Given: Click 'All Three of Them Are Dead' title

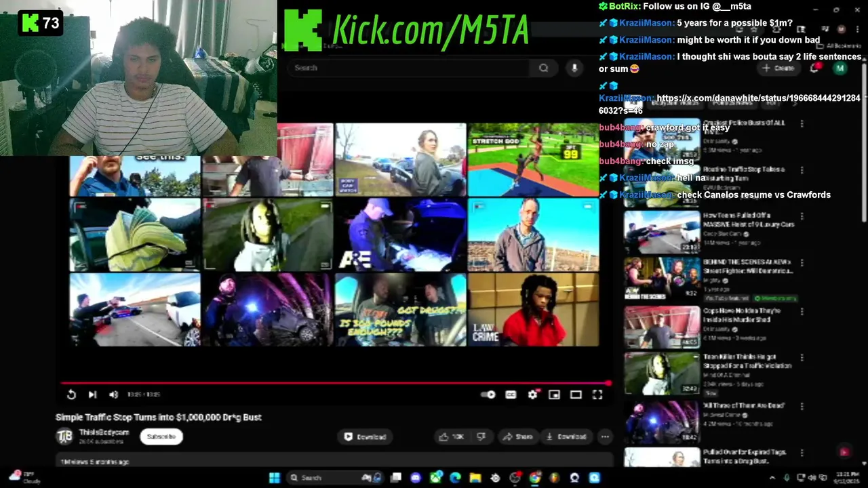Looking at the screenshot, I should [x=743, y=405].
